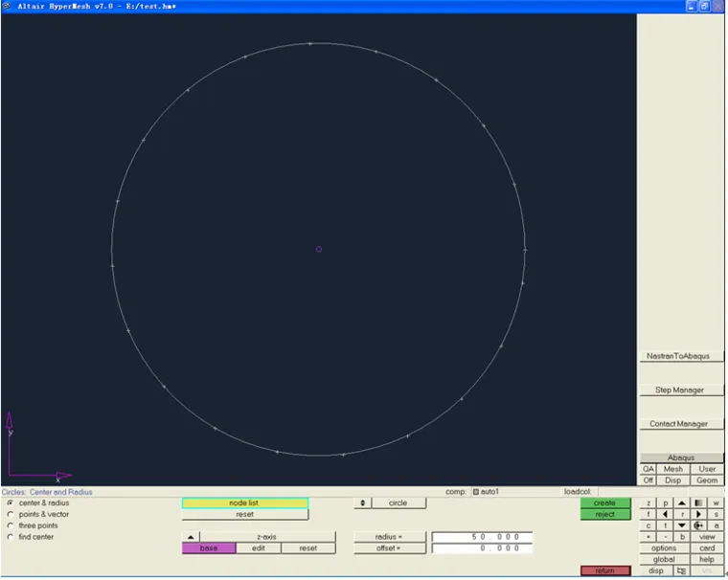Open the global panel

[x=664, y=560]
